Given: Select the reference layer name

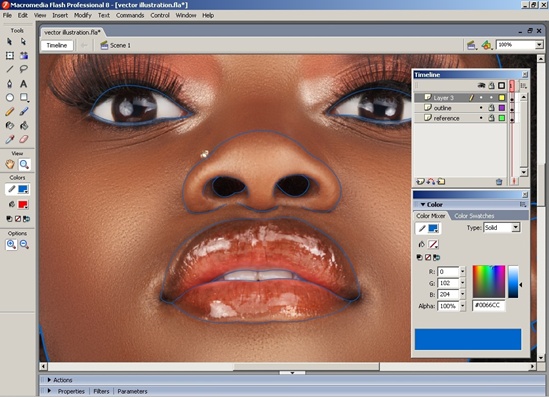Looking at the screenshot, I should click(446, 118).
